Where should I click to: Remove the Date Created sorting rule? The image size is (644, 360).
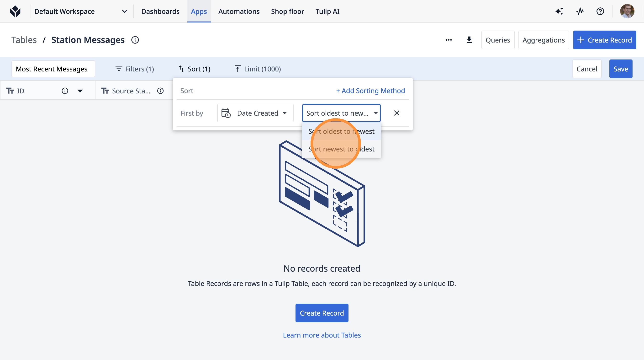(396, 113)
